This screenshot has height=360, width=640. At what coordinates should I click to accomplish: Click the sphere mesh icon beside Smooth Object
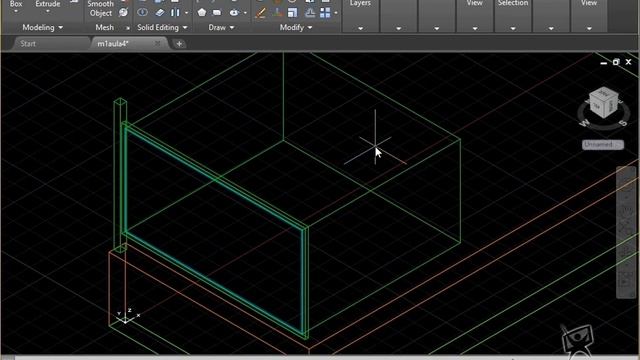(123, 13)
